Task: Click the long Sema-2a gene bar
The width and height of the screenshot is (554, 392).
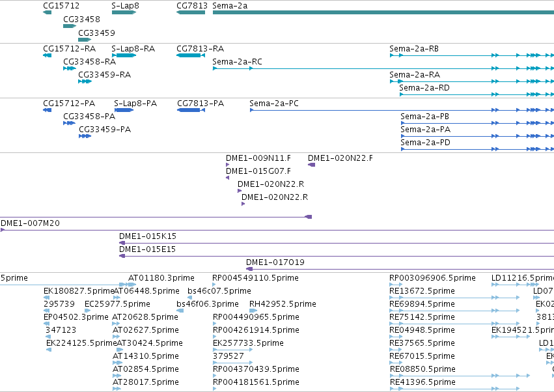Action: click(383, 12)
